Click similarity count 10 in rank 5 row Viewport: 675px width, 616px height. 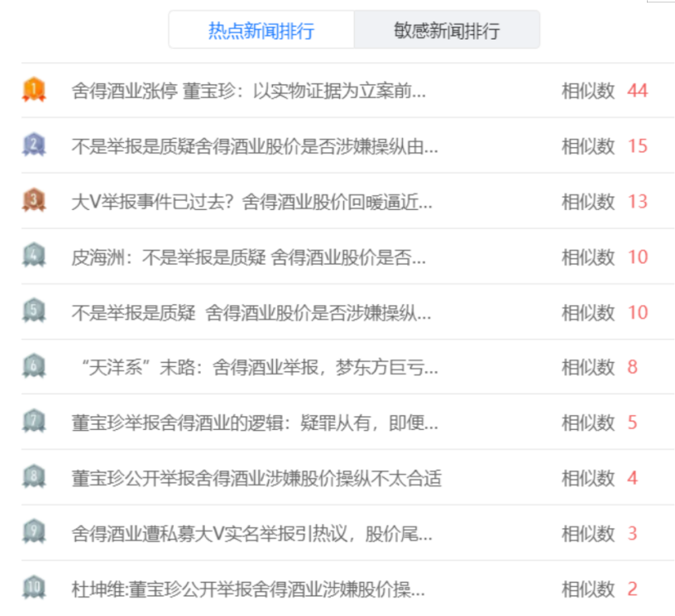click(x=638, y=313)
